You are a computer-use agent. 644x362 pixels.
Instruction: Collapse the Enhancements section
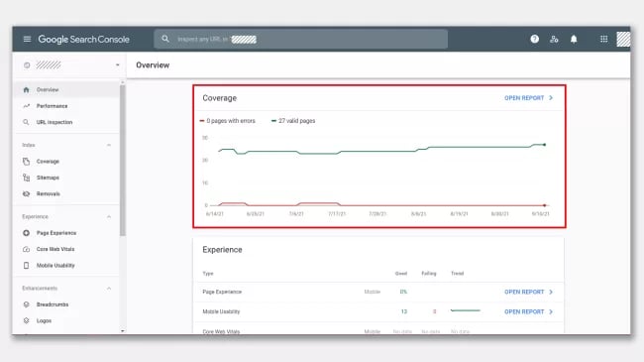pos(109,289)
